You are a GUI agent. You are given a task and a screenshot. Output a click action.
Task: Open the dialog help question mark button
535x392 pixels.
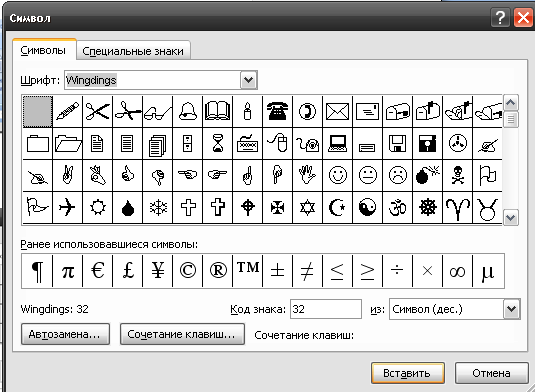pos(500,17)
